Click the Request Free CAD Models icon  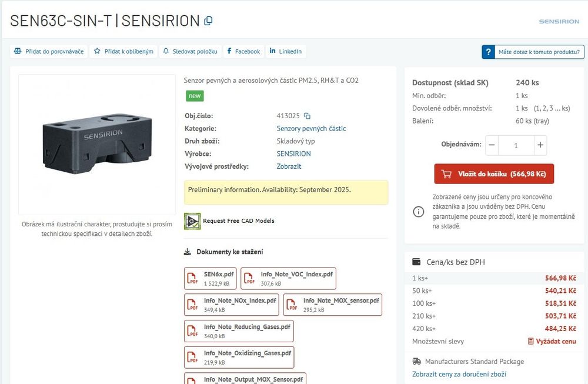(192, 221)
